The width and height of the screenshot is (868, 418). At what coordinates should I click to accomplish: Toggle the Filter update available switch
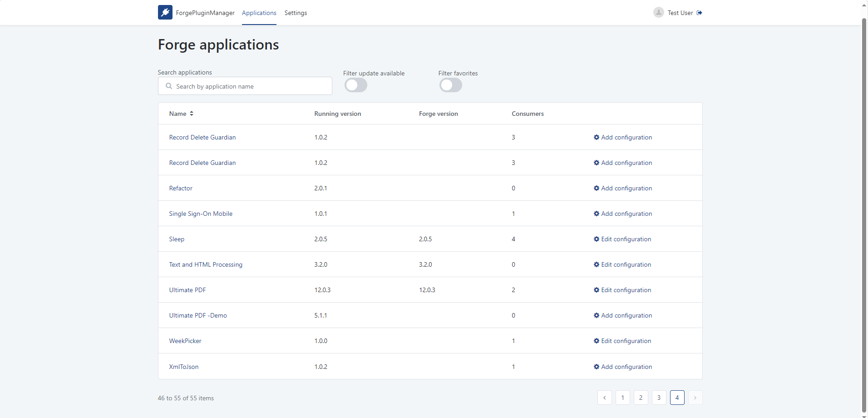click(356, 85)
